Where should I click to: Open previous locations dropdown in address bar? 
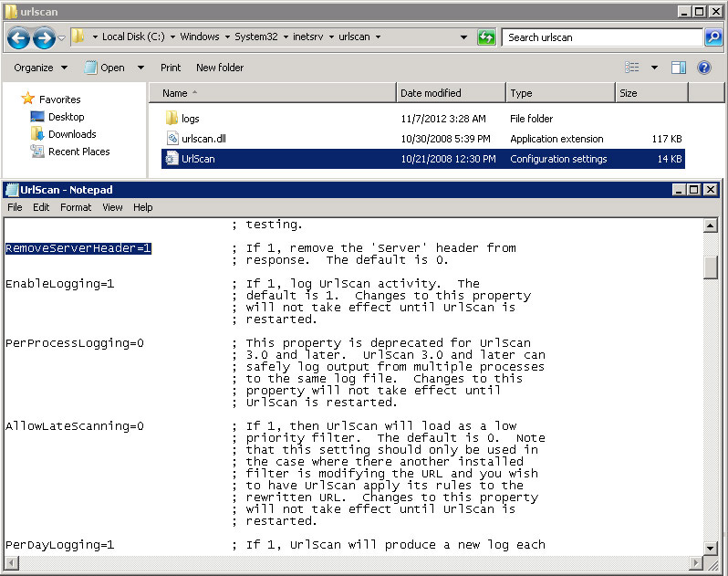coord(463,37)
